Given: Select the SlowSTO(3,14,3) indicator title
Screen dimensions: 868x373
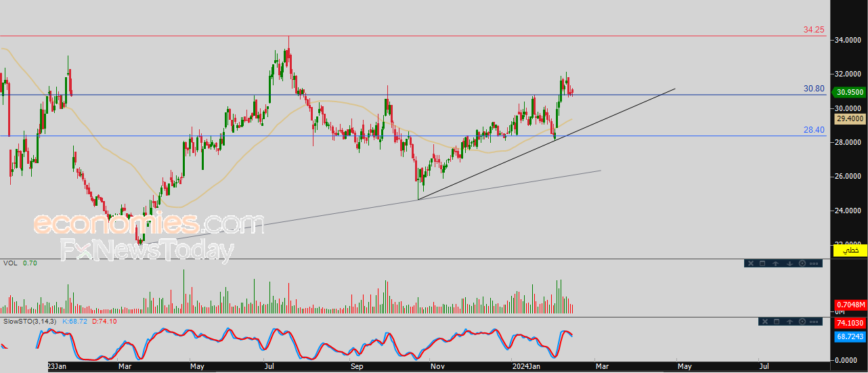Looking at the screenshot, I should [31, 321].
